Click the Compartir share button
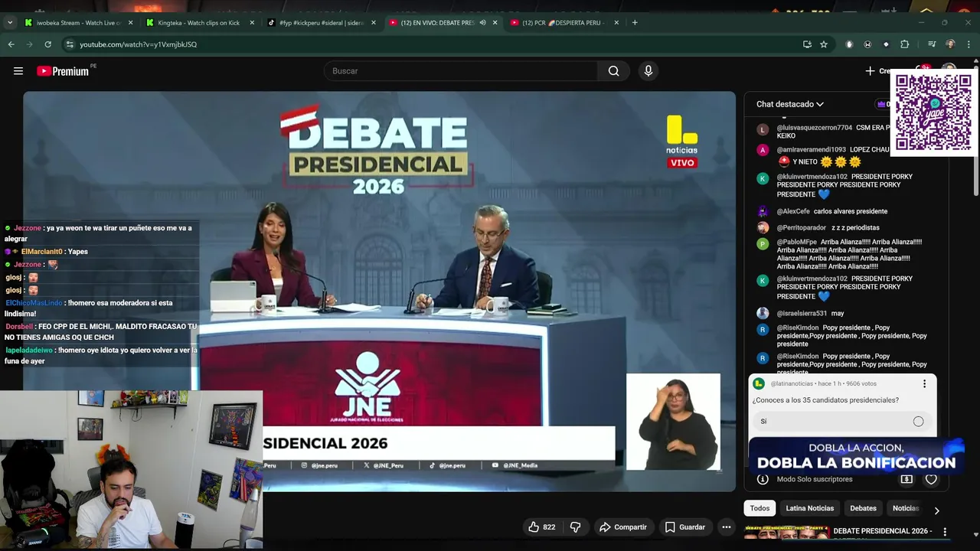Screen dimensions: 980x551 coord(623,527)
